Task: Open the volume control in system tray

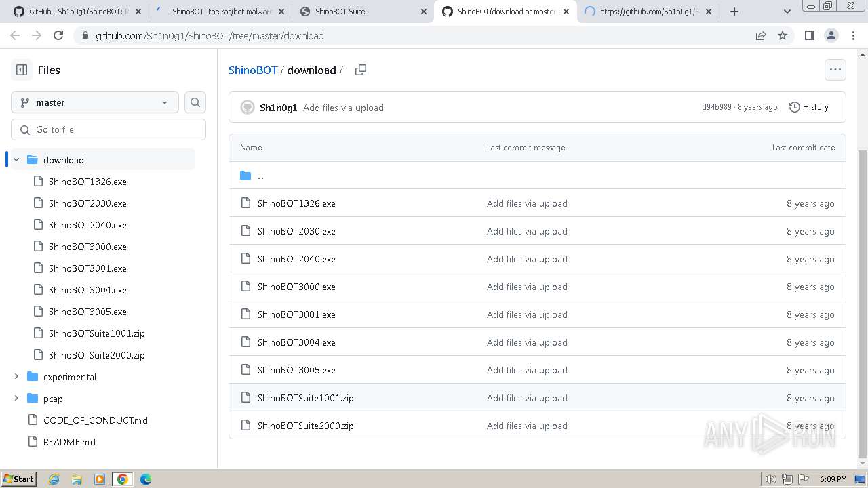Action: pyautogui.click(x=770, y=479)
